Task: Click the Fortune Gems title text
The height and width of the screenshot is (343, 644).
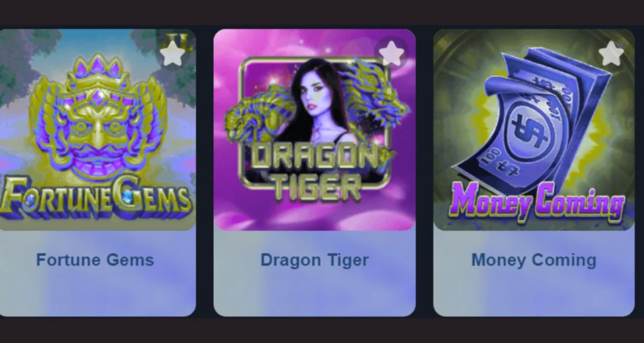Action: [95, 260]
